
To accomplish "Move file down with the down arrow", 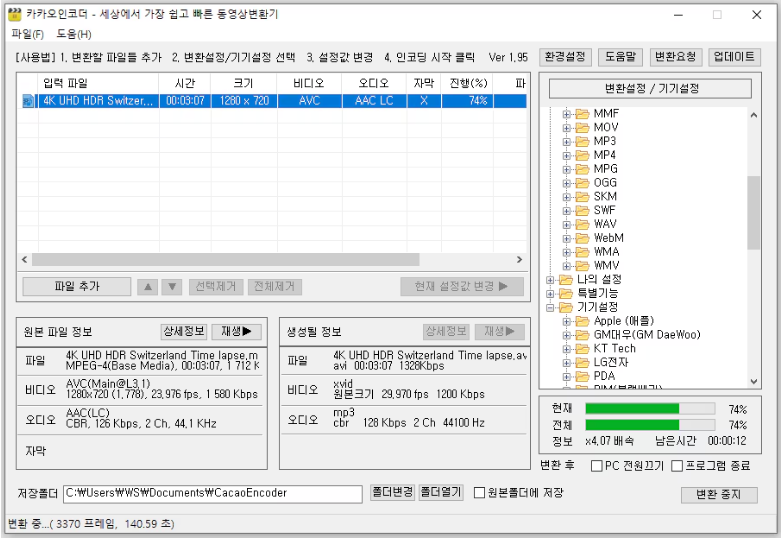I will [172, 286].
